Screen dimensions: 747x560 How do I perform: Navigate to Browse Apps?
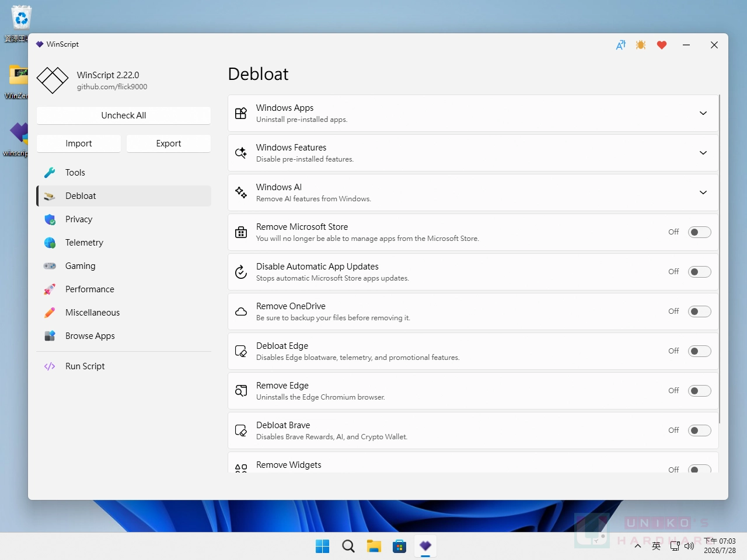tap(124, 336)
